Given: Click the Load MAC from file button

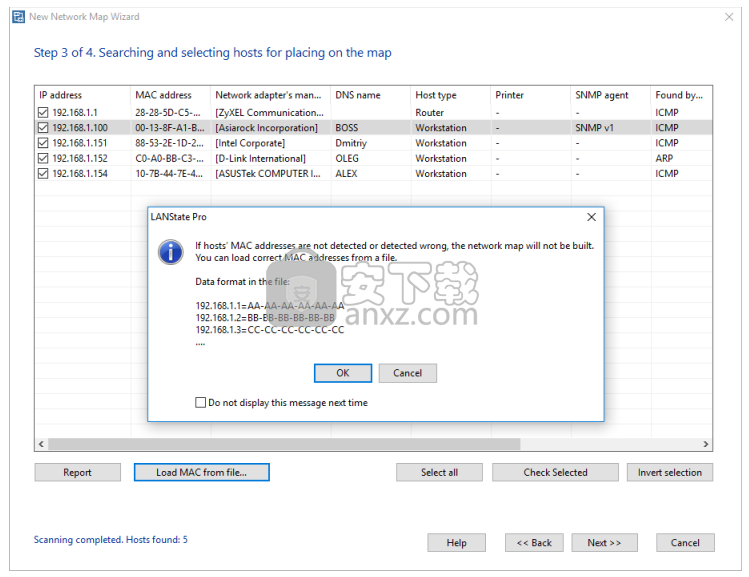Looking at the screenshot, I should tap(201, 472).
